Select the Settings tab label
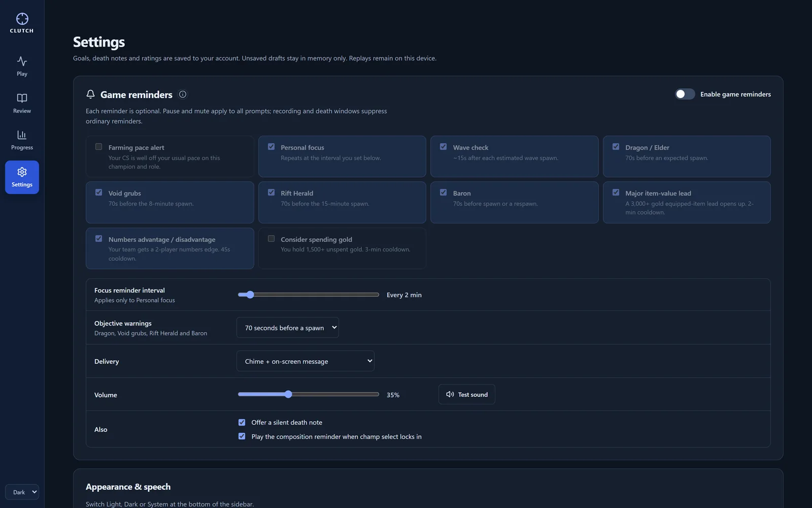This screenshot has height=508, width=812. (x=22, y=185)
